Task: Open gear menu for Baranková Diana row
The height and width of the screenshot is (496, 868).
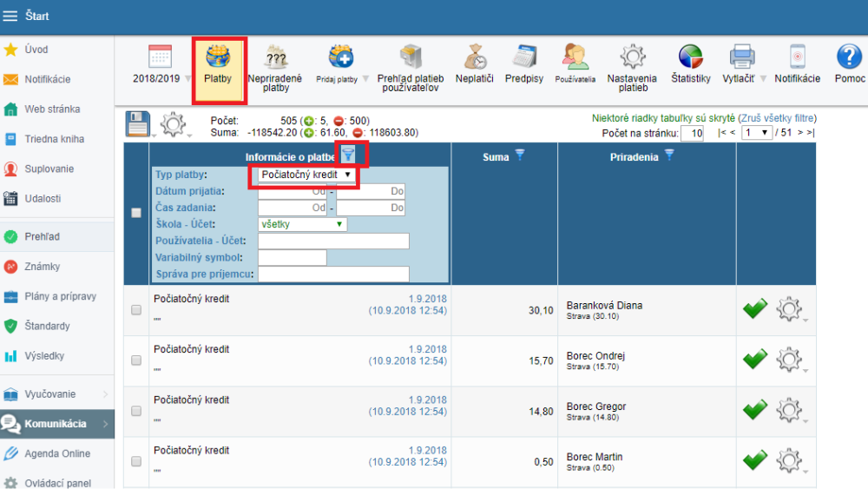Action: tap(789, 309)
